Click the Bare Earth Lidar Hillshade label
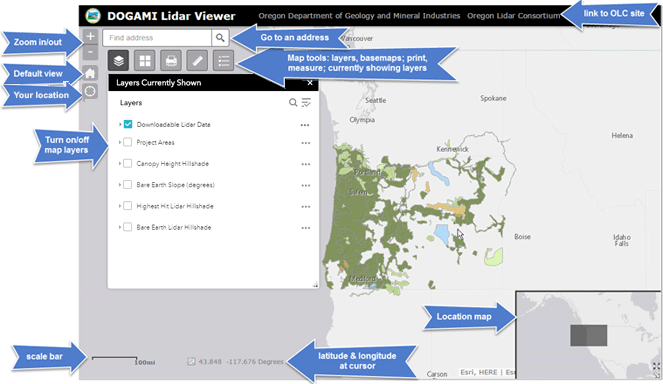This screenshot has height=384, width=663. [x=174, y=228]
